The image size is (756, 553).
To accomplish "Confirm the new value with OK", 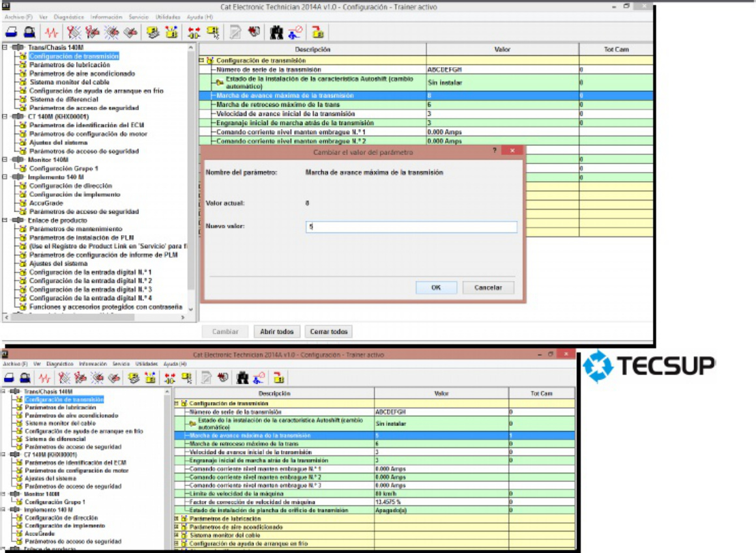I will 436,288.
